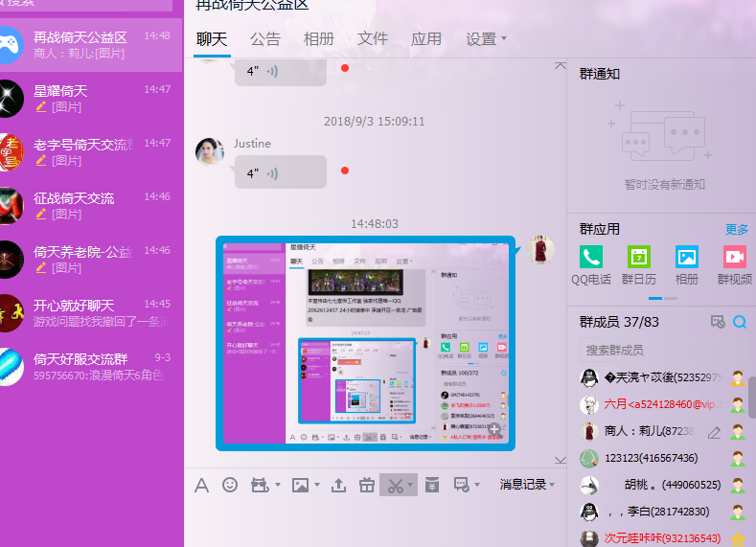Click the 搜索群成员 search field
The image size is (756, 547).
[x=662, y=350]
